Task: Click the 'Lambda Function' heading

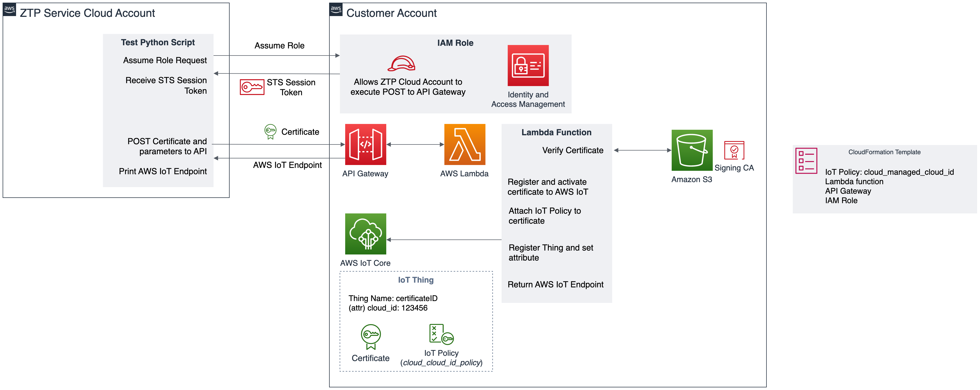Action: (556, 132)
